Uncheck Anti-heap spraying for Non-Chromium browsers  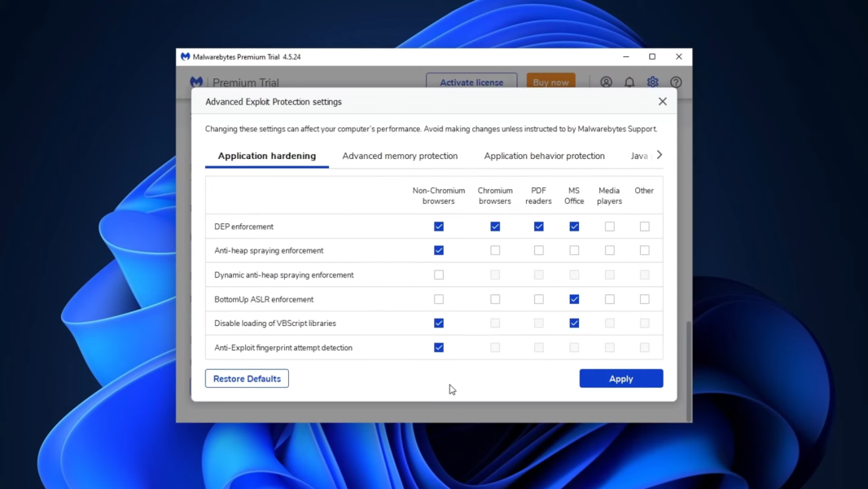438,250
